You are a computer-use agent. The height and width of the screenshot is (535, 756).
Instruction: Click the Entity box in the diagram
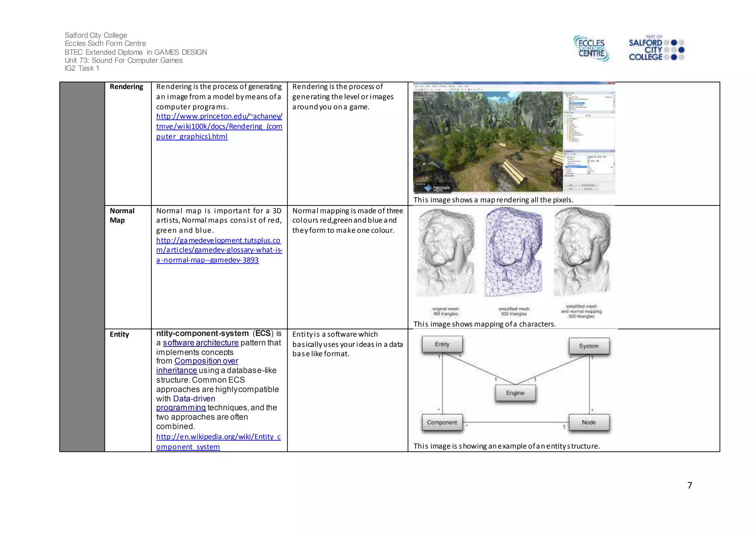(x=442, y=344)
